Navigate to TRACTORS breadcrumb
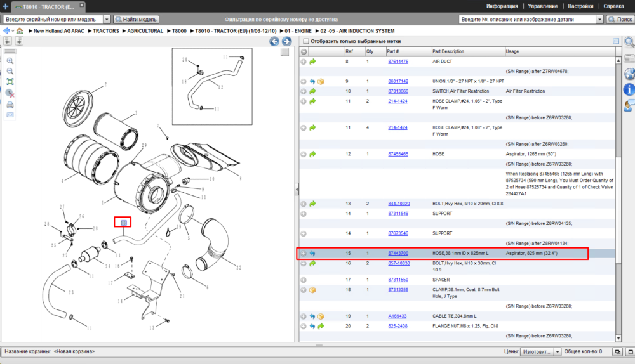The height and width of the screenshot is (364, 635). [x=105, y=30]
